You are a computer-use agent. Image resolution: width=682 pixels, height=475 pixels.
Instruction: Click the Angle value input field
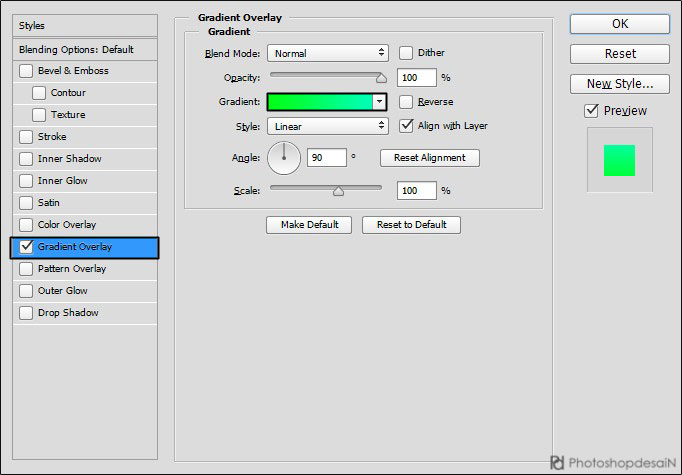coord(326,158)
